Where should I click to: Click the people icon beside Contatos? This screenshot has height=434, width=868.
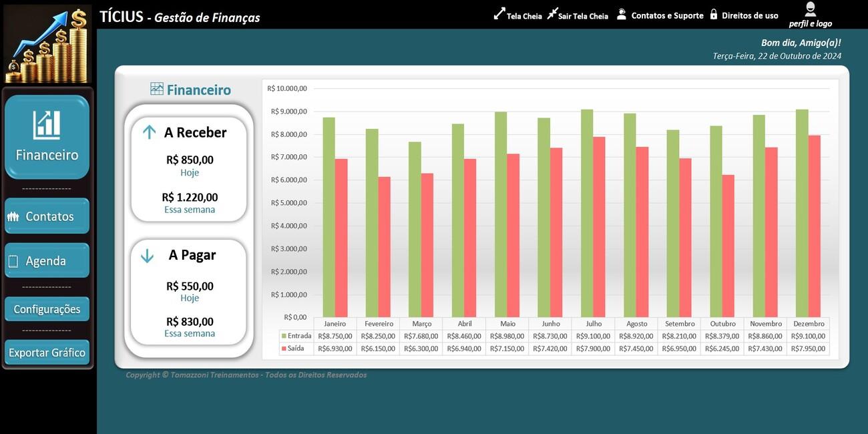point(13,217)
